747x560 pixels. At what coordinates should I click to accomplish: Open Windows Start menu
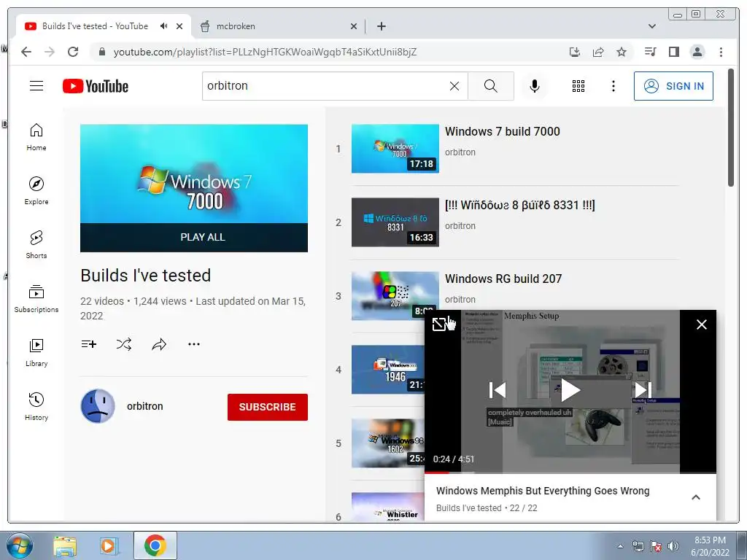point(20,545)
